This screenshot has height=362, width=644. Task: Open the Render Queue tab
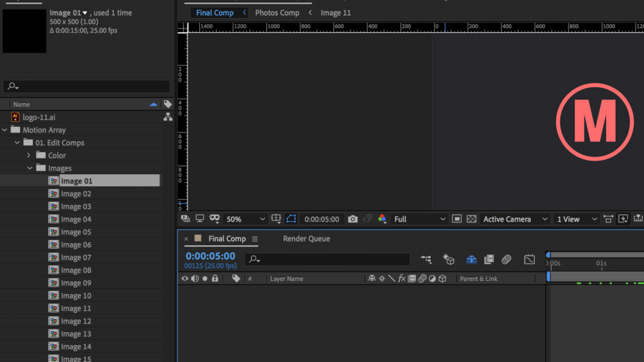(306, 239)
